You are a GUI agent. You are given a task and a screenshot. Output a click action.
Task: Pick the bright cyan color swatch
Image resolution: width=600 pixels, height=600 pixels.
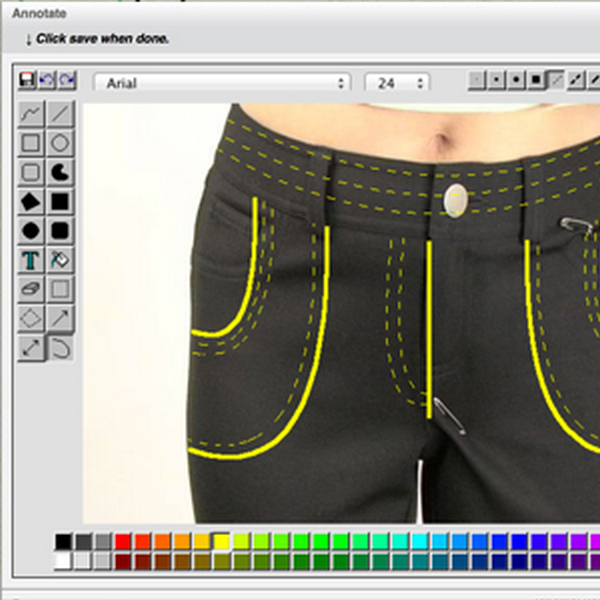tap(420, 541)
